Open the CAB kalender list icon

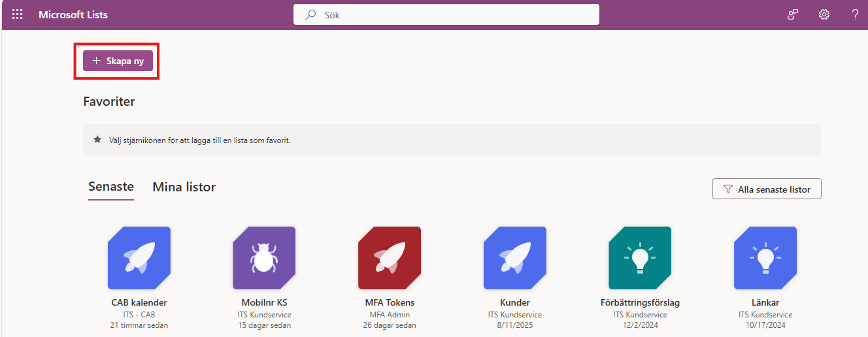click(x=139, y=258)
